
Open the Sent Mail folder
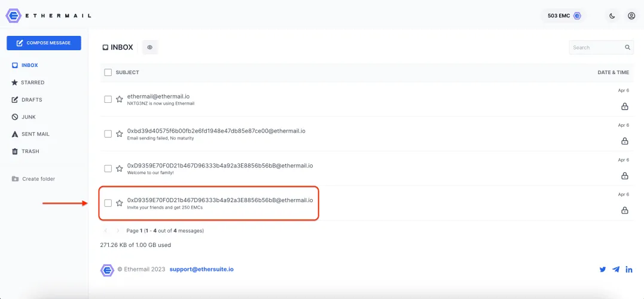coord(30,134)
